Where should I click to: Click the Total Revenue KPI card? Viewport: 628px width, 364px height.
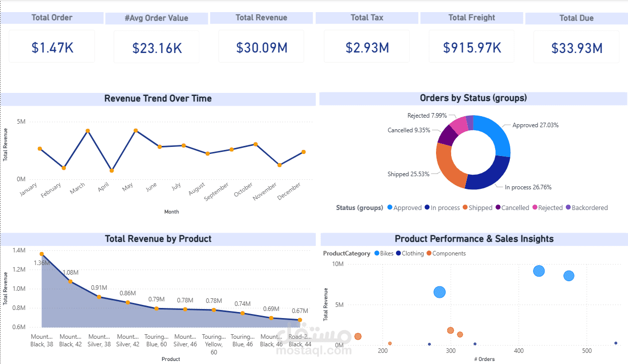click(x=261, y=46)
